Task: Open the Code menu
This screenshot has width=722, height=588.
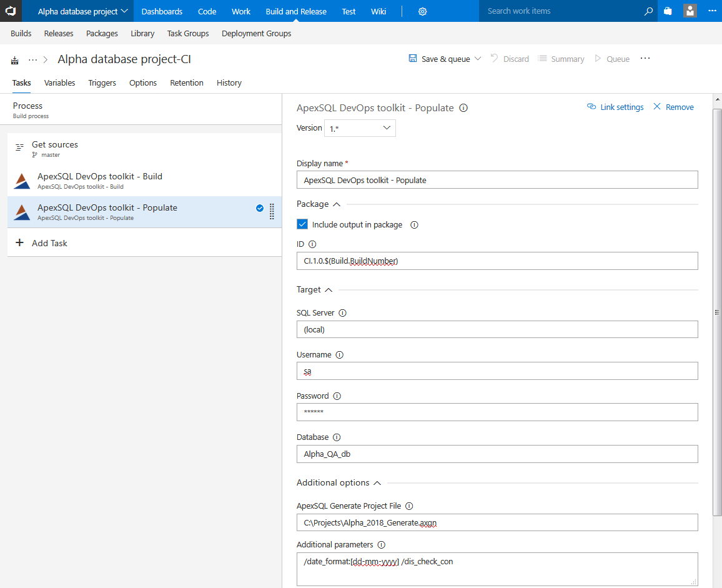Action: [x=207, y=11]
